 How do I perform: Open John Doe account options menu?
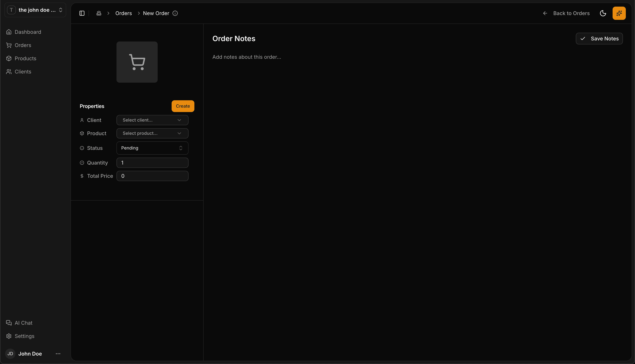tap(58, 354)
